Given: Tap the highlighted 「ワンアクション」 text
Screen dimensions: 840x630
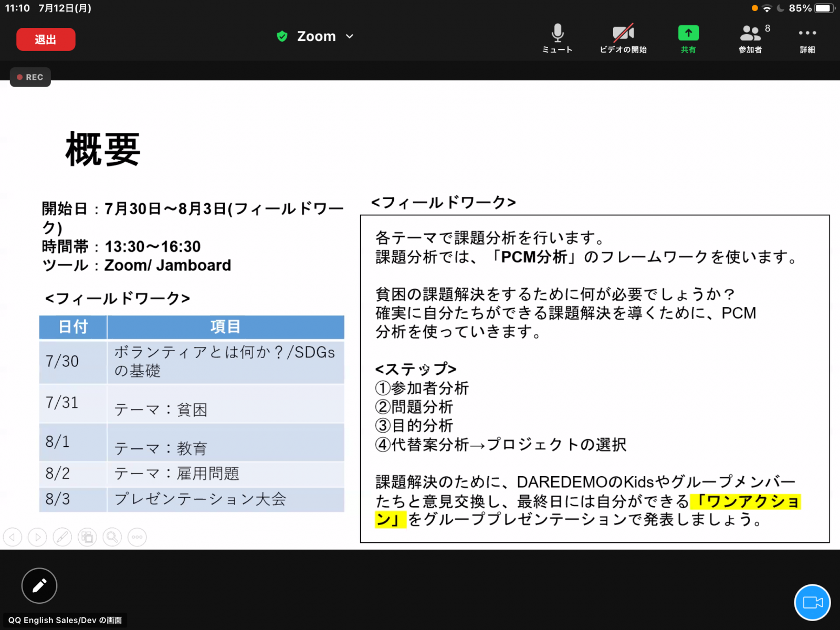Looking at the screenshot, I should (745, 502).
